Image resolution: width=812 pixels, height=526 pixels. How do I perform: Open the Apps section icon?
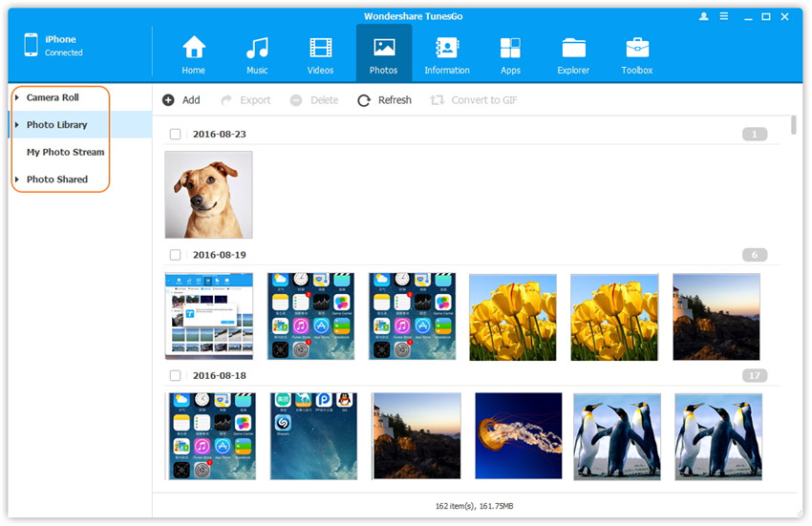[510, 48]
